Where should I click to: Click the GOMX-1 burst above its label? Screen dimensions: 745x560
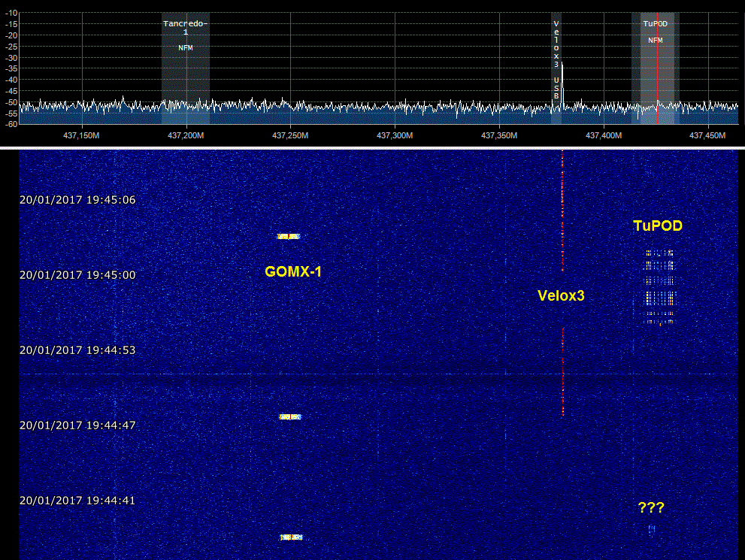pyautogui.click(x=289, y=236)
